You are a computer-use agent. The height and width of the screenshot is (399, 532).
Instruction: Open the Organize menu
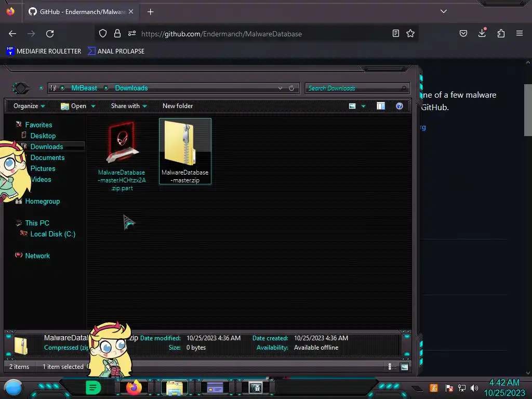[29, 106]
